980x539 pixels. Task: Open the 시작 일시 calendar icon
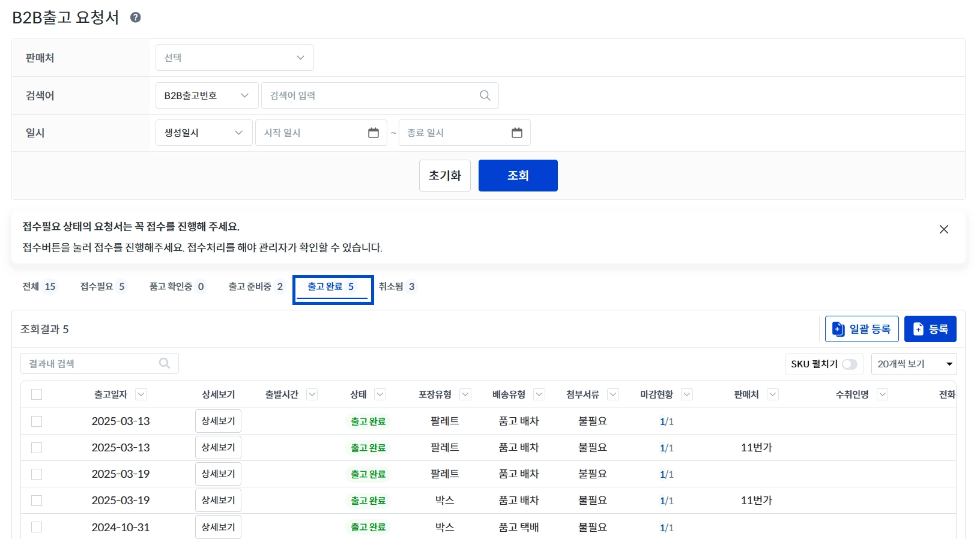click(x=373, y=133)
